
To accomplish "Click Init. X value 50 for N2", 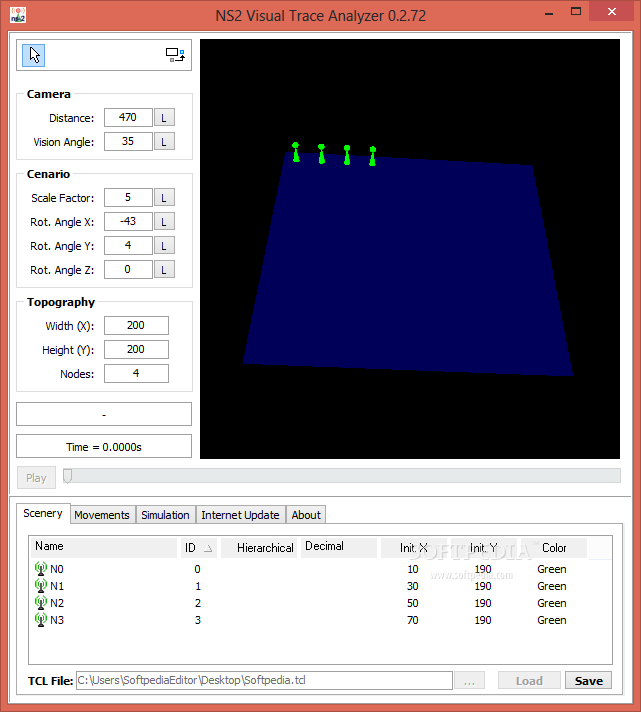I will pyautogui.click(x=413, y=603).
